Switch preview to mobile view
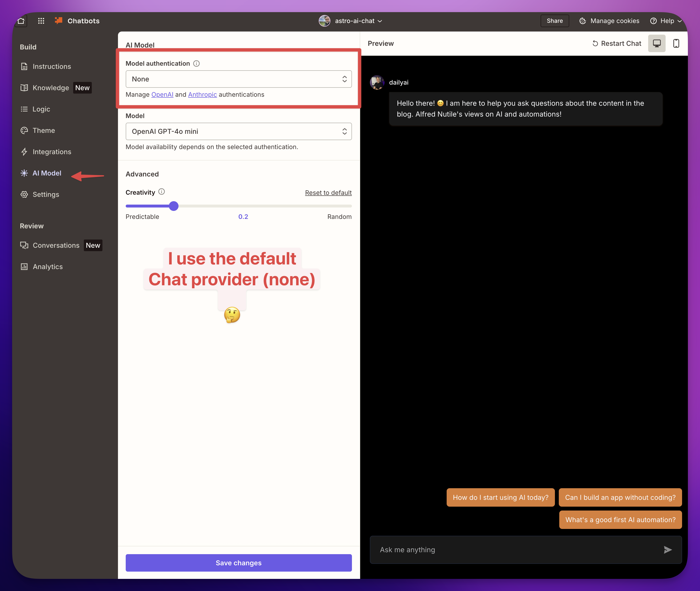Image resolution: width=700 pixels, height=591 pixels. pyautogui.click(x=676, y=44)
